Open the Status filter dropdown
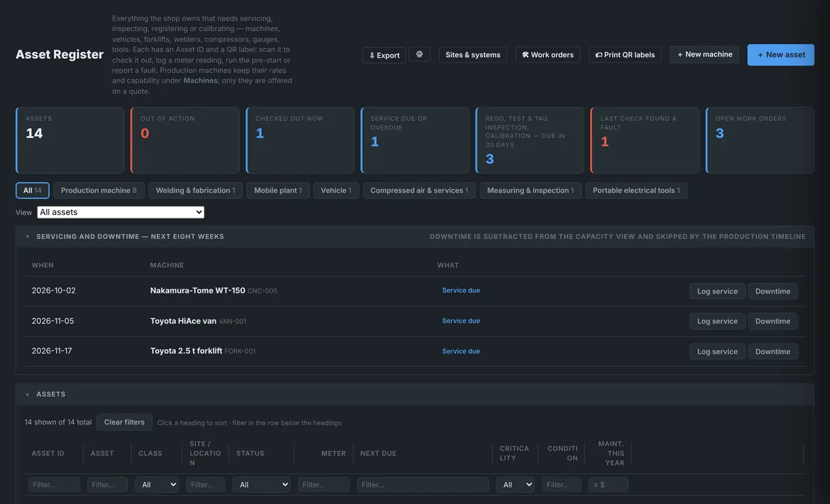The image size is (830, 504). click(262, 485)
